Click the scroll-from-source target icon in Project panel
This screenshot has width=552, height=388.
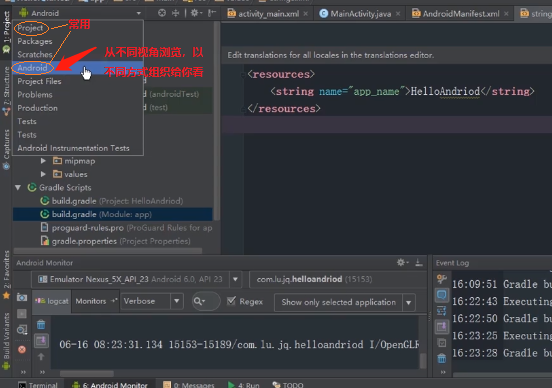[162, 13]
